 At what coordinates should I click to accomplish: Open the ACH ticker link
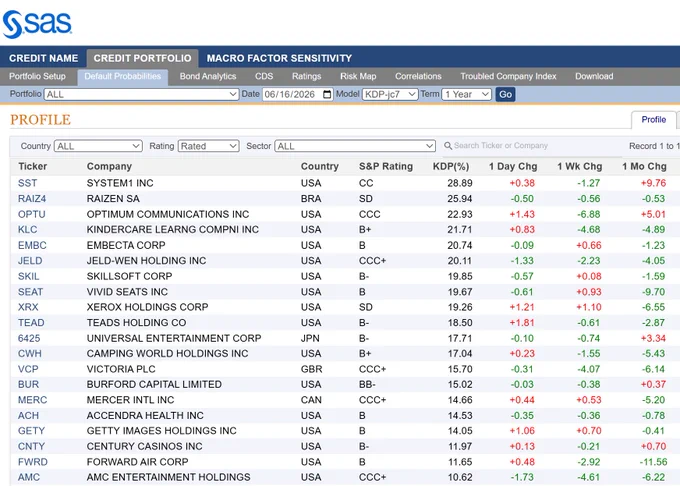28,415
